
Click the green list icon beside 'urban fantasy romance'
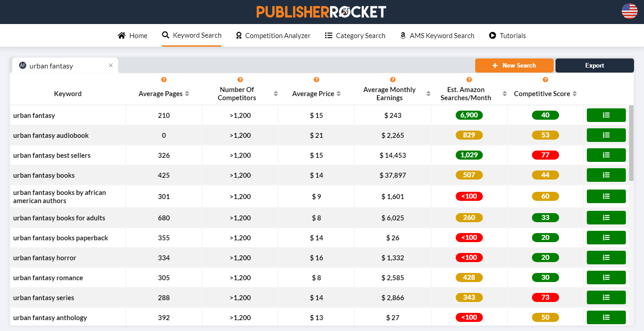click(606, 277)
